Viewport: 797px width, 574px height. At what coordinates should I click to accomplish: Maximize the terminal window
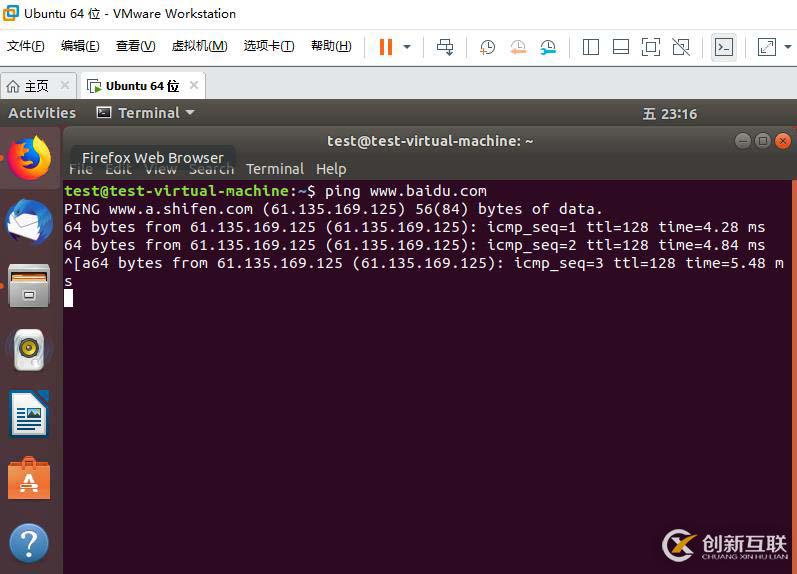tap(762, 141)
